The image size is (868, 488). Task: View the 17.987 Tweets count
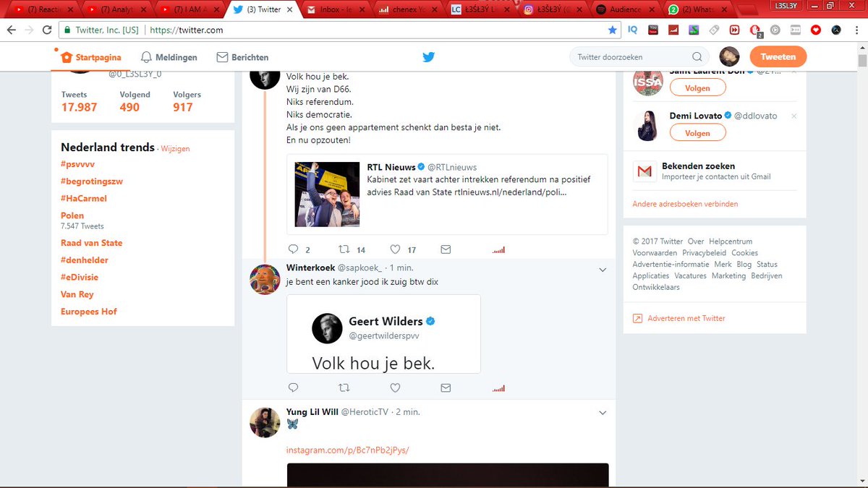(x=79, y=102)
